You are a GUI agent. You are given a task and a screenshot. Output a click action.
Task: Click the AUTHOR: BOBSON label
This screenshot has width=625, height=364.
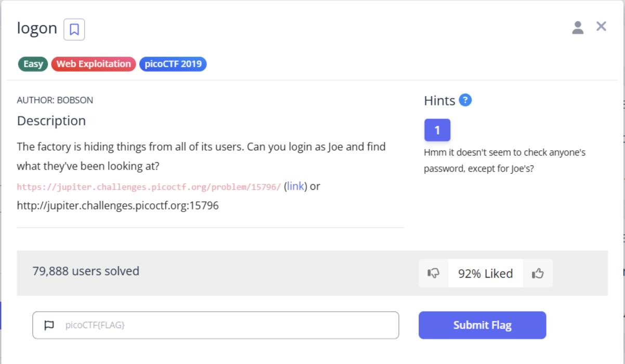tap(55, 100)
